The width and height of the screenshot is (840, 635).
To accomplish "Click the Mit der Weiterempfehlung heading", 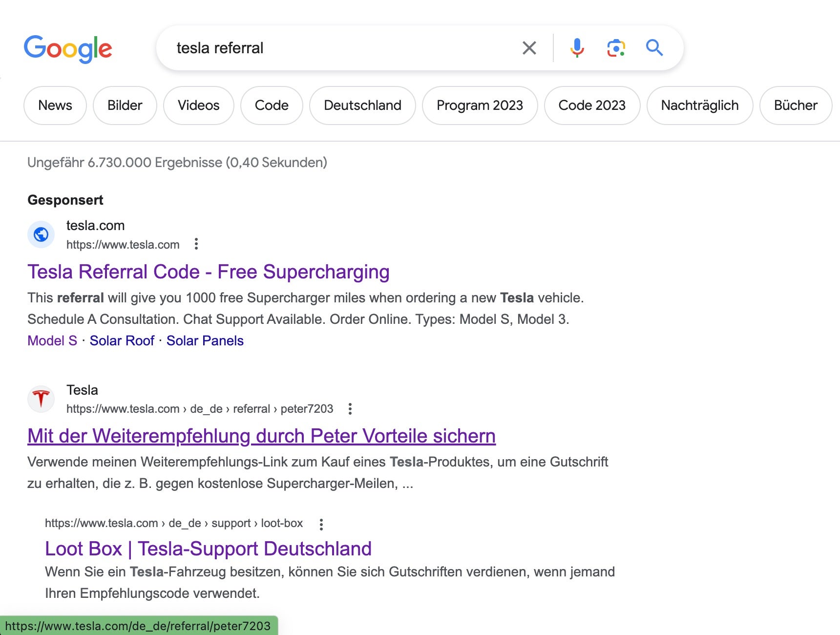I will click(261, 436).
